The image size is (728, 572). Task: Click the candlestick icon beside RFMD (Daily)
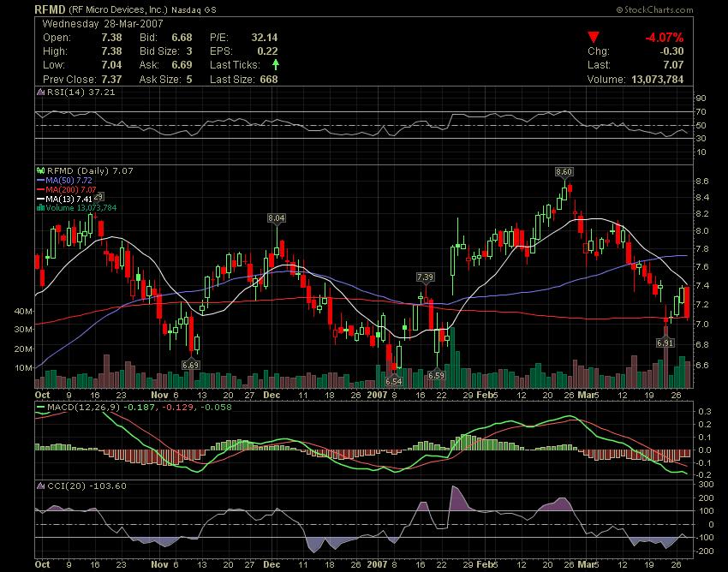(41, 171)
